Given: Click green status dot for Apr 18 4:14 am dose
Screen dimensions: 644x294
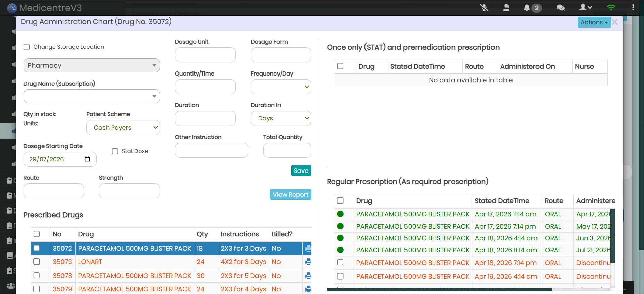Looking at the screenshot, I should tap(340, 238).
